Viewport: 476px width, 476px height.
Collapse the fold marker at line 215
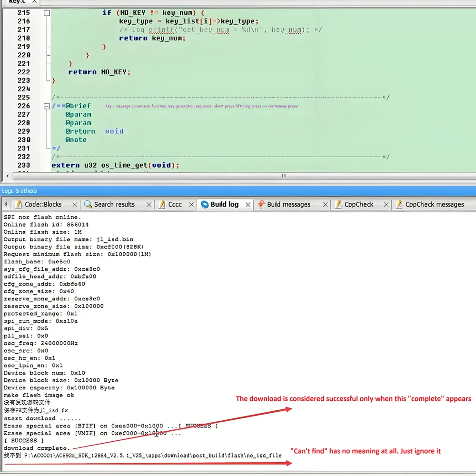[47, 13]
